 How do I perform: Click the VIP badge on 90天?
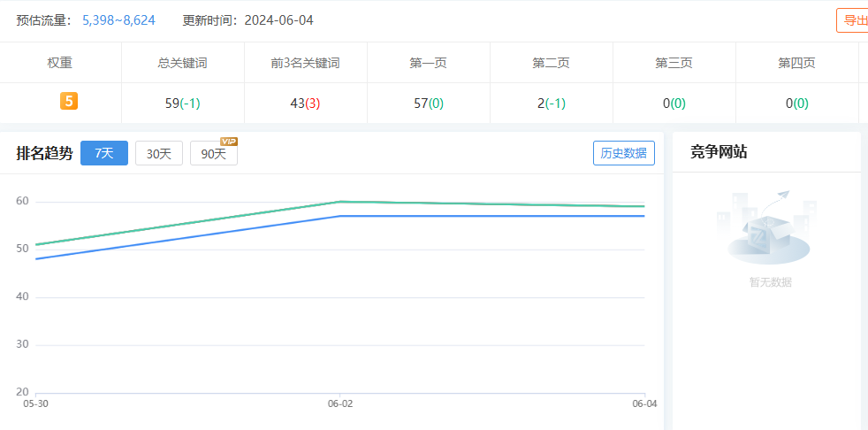[x=229, y=142]
